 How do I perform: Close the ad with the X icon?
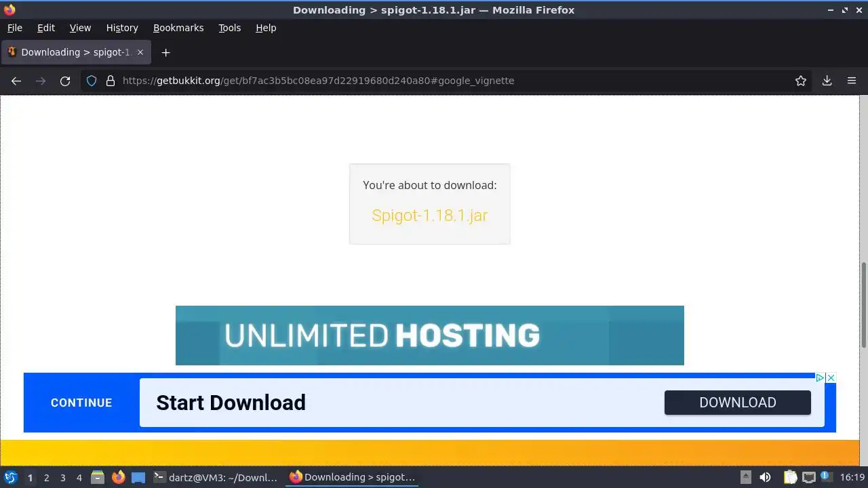(831, 378)
